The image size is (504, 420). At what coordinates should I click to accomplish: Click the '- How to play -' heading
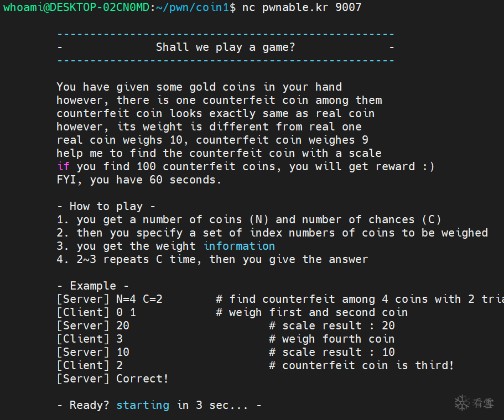pyautogui.click(x=106, y=206)
